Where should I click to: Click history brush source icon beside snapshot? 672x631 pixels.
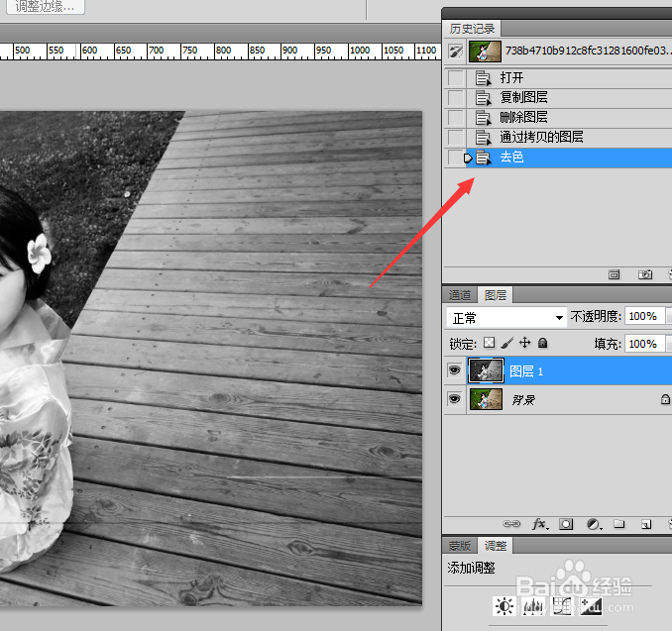tap(455, 52)
